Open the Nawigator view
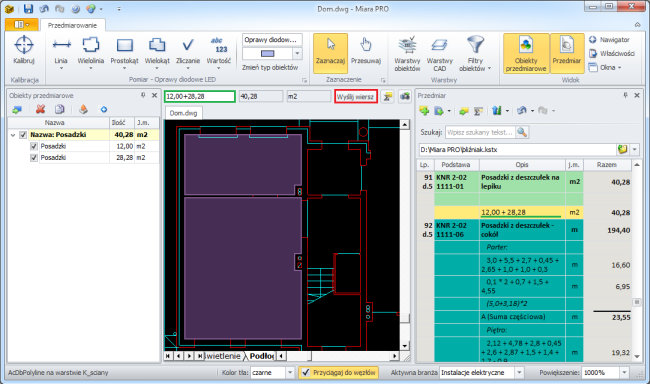Screen dimensions: 650x384 [609, 40]
